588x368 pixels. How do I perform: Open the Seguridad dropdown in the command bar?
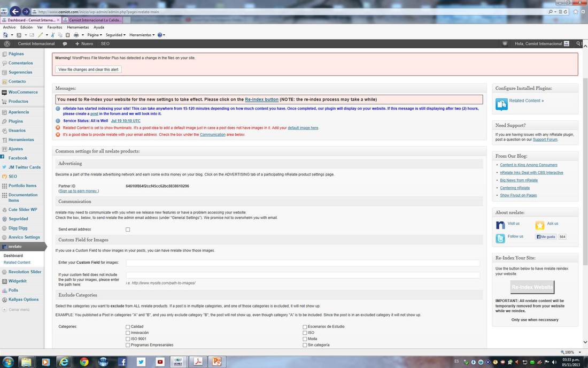click(x=115, y=35)
